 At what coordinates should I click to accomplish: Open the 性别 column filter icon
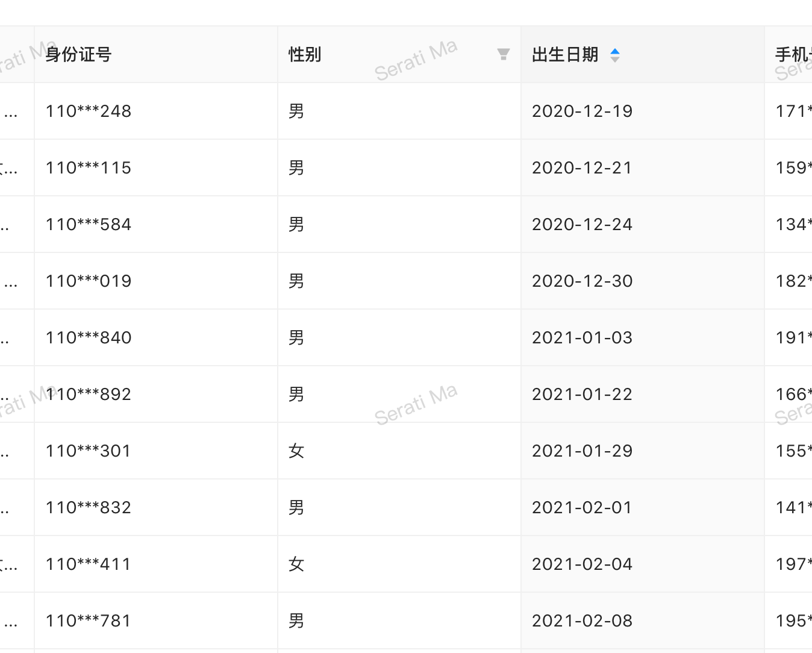pos(504,55)
